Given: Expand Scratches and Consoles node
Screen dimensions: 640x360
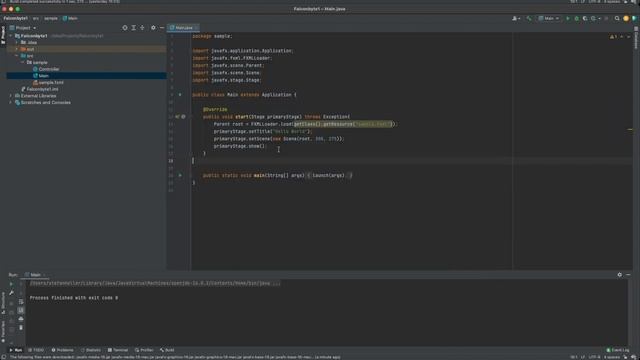Looking at the screenshot, I should [x=11, y=102].
